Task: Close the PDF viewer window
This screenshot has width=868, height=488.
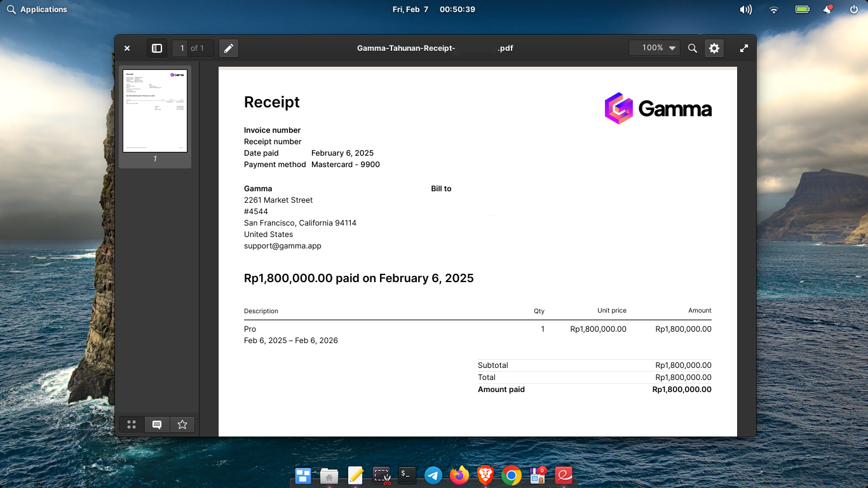Action: [x=127, y=48]
